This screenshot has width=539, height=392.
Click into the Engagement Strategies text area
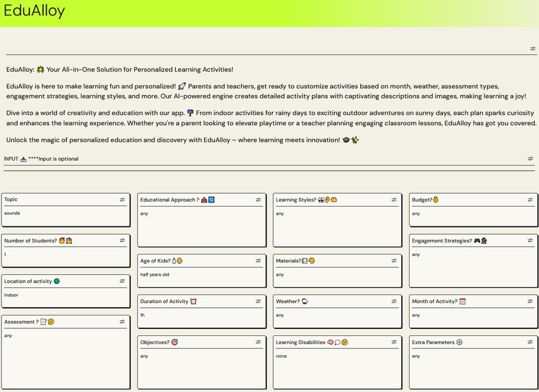[473, 267]
